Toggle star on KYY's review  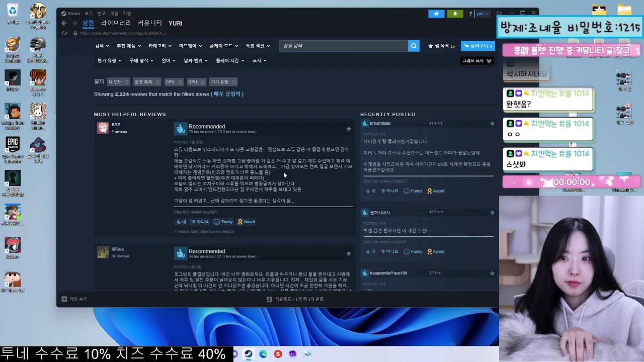[x=349, y=129]
